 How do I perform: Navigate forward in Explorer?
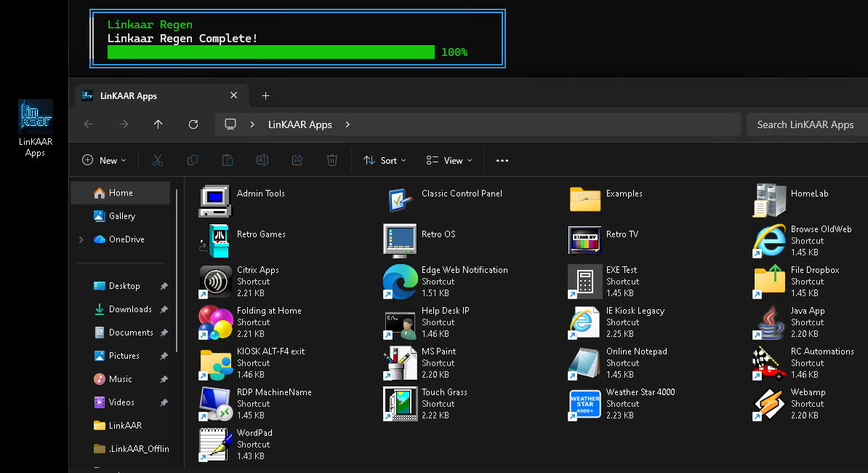coord(124,124)
